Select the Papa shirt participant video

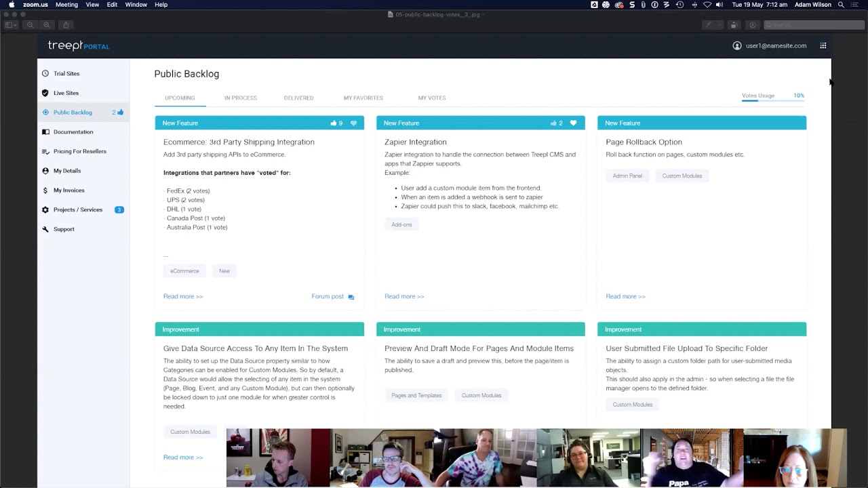click(x=692, y=457)
